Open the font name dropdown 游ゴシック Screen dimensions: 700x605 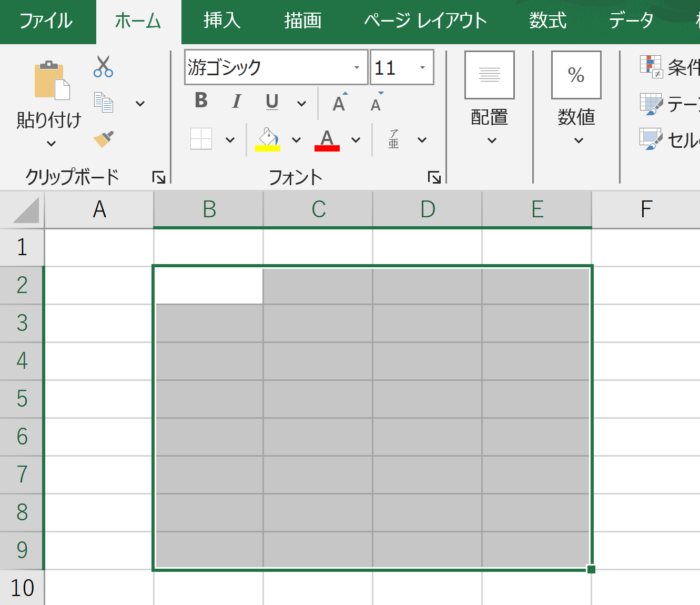(x=358, y=69)
